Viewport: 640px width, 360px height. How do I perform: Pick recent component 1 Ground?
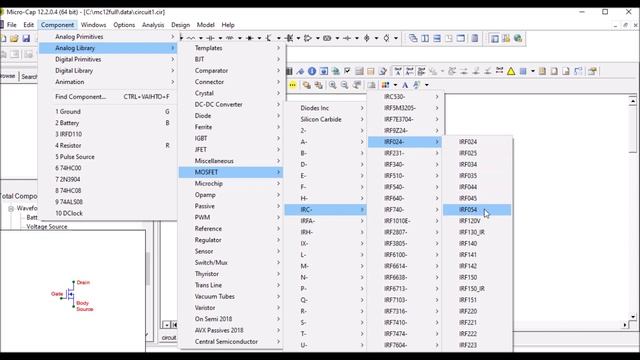[x=108, y=111]
